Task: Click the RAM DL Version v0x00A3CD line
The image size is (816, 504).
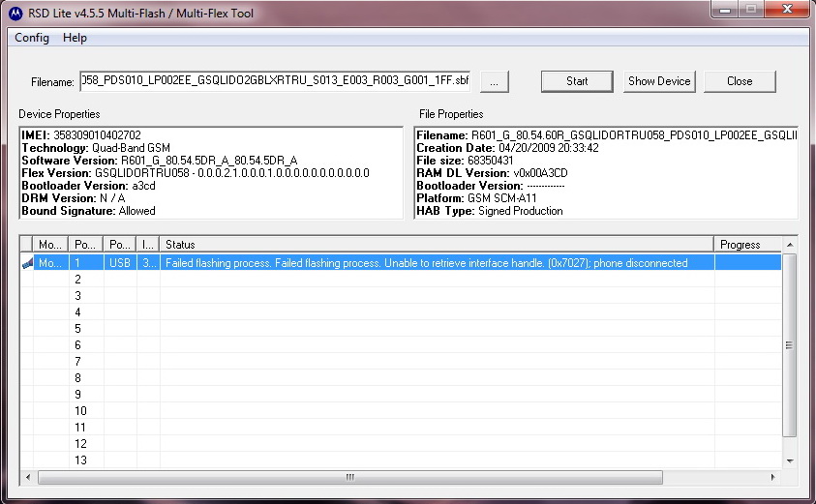Action: (x=492, y=173)
